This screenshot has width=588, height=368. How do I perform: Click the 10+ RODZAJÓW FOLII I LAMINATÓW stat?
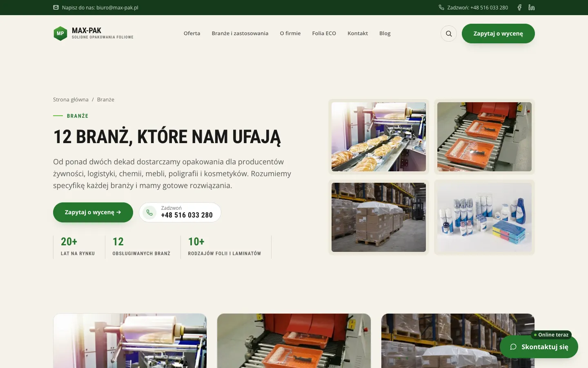pos(225,247)
